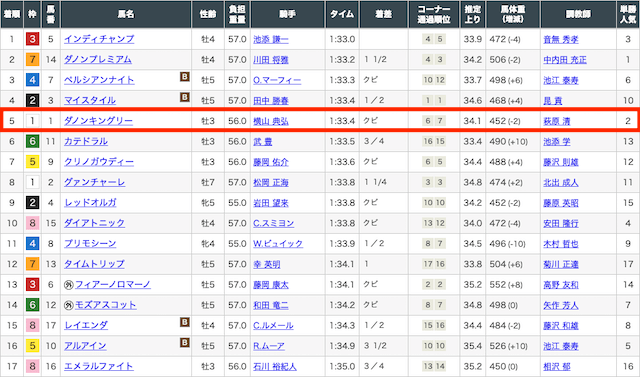Open horse link マイスタイル
The width and height of the screenshot is (640, 377).
click(90, 100)
